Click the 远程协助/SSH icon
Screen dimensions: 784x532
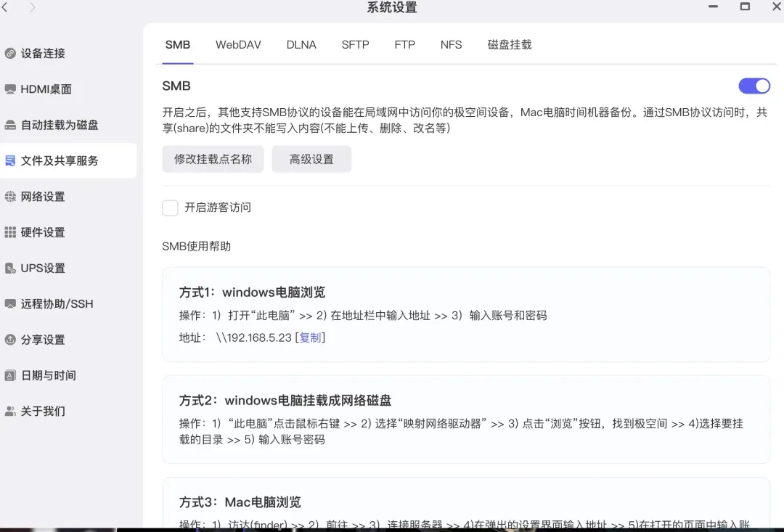pos(10,304)
